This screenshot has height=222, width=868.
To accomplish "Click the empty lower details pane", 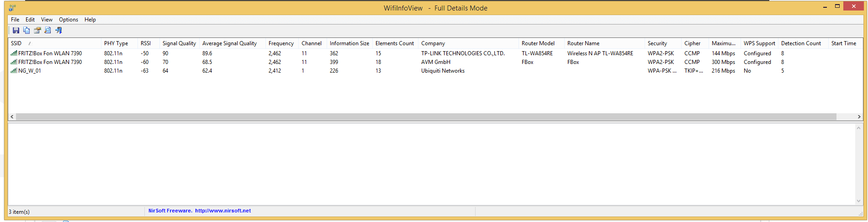I will click(x=432, y=164).
